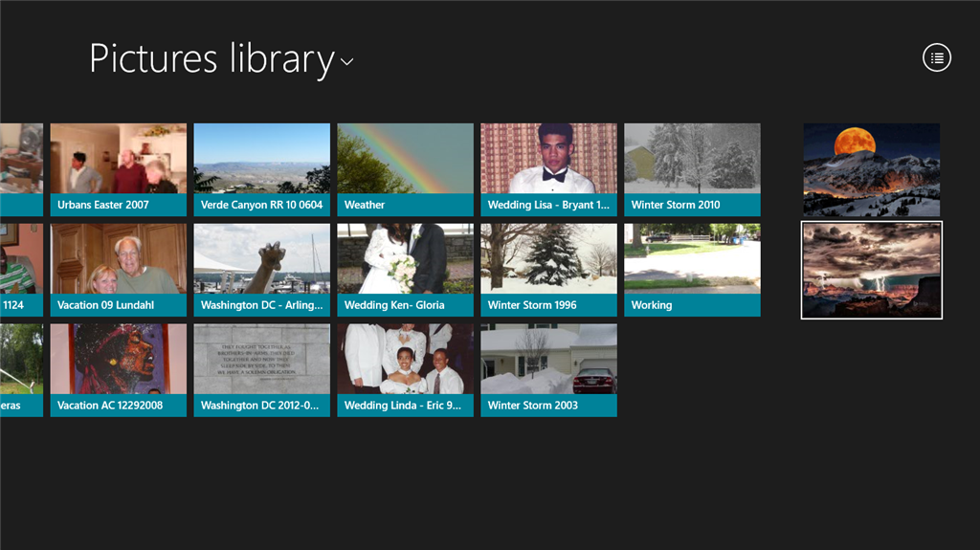
Task: Open Washington DC 2012-0... folder
Action: click(x=262, y=370)
